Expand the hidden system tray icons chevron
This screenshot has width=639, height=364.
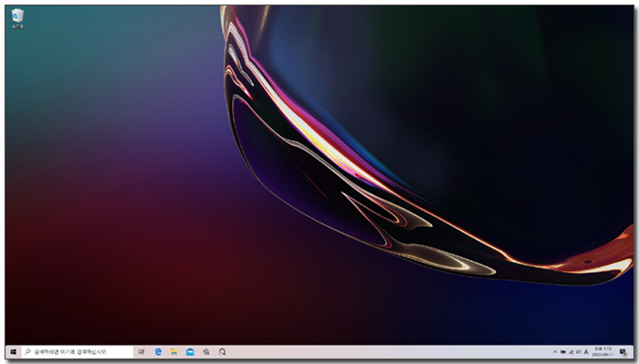555,352
